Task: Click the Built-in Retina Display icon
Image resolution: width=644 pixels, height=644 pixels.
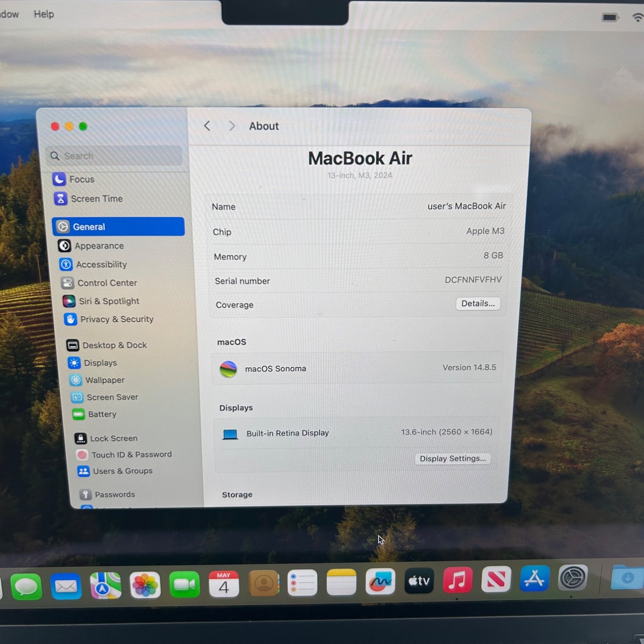Action: tap(230, 434)
